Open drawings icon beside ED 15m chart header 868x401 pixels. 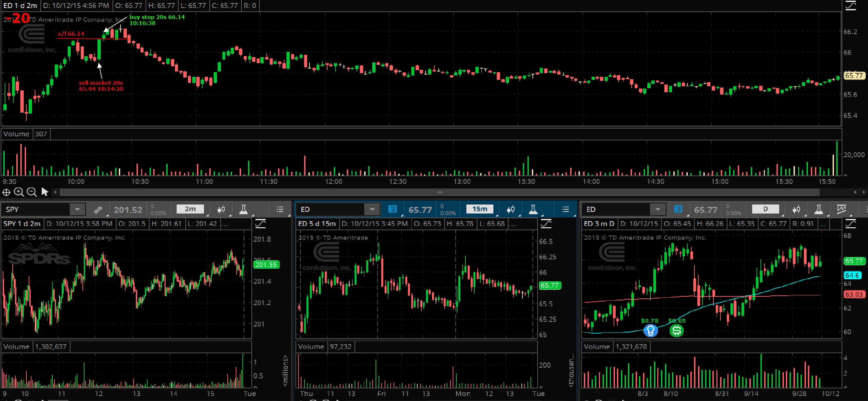546,224
